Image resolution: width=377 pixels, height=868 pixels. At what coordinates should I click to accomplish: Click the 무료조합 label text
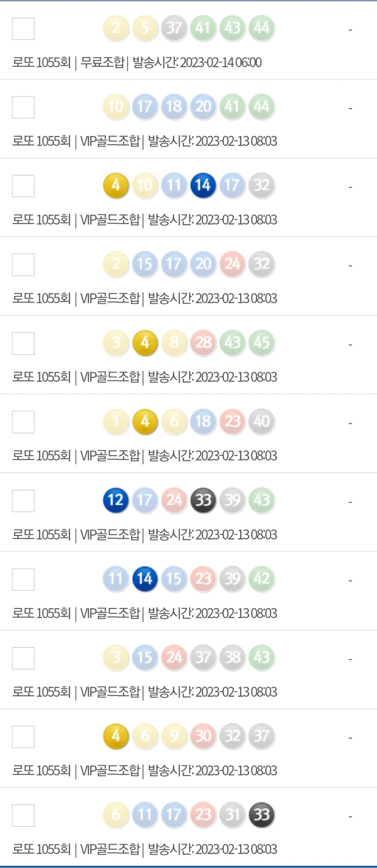tap(103, 63)
